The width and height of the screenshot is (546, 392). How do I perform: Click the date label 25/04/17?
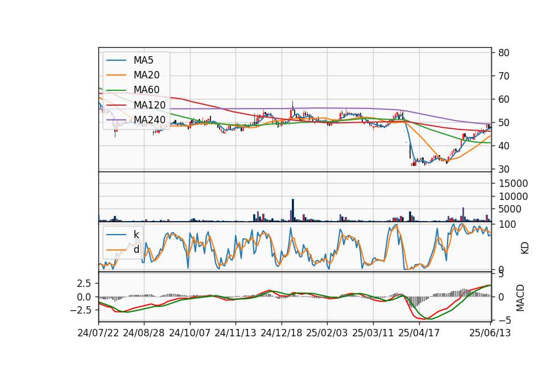pos(419,333)
